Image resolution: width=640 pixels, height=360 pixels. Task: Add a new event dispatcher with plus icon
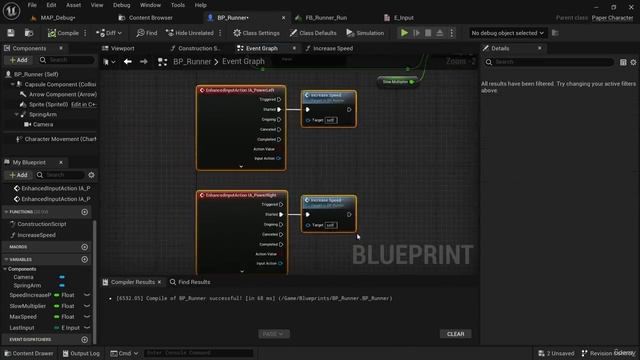click(84, 340)
